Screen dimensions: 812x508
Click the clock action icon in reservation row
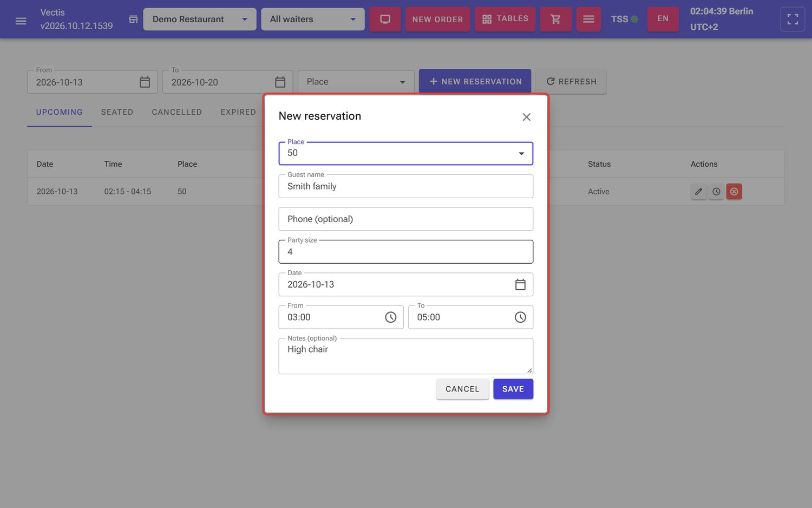[x=716, y=191]
